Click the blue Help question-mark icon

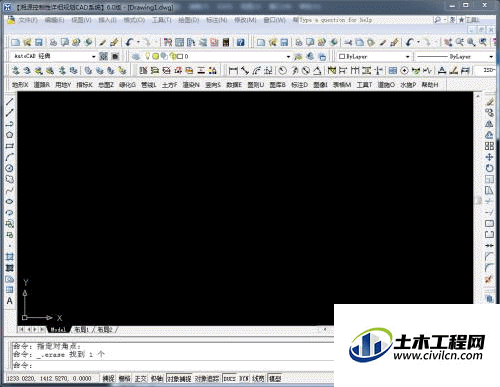241,42
